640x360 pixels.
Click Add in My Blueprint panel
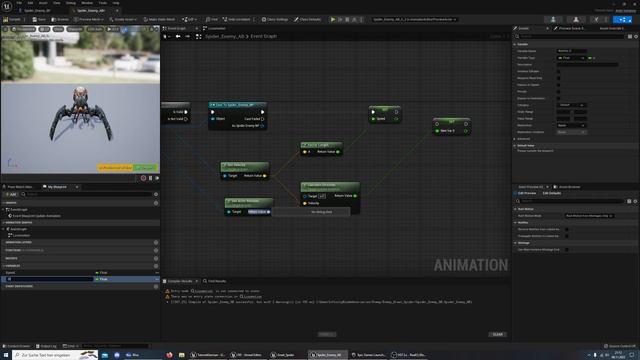(x=11, y=194)
